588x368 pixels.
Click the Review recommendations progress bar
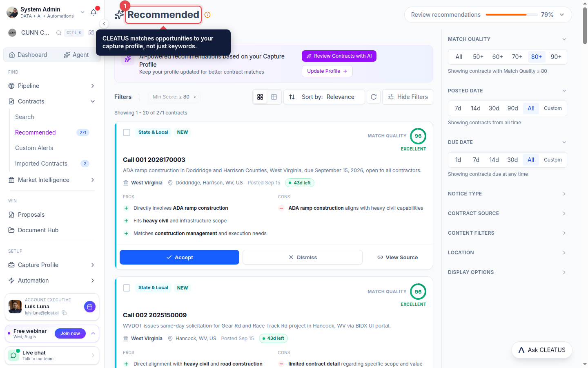[x=512, y=15]
